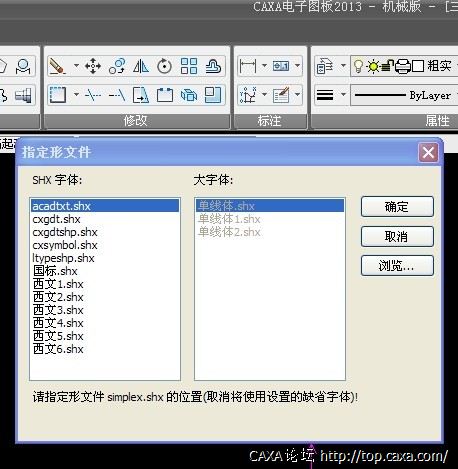
Task: Click the Offset curve tool icon
Action: (213, 66)
